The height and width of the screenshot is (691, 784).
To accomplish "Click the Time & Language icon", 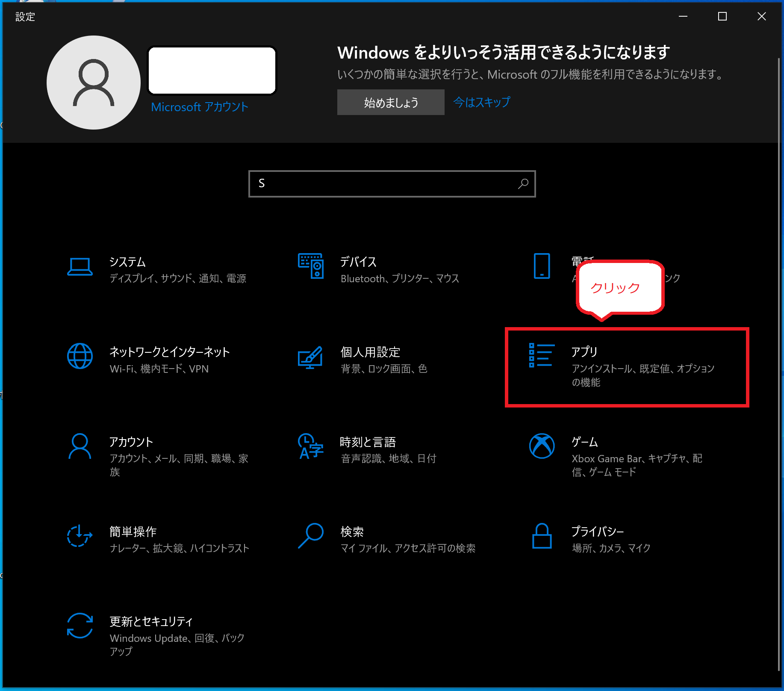I will [311, 446].
